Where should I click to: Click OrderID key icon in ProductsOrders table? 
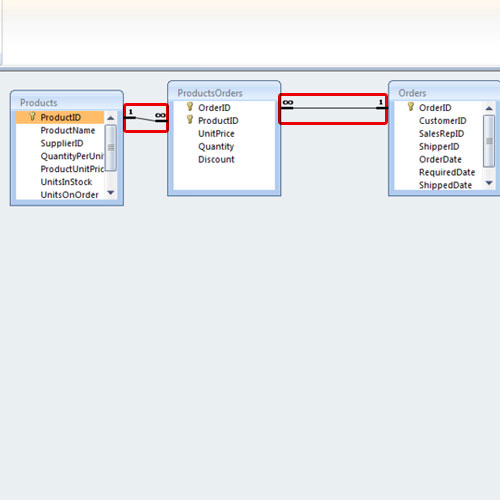(190, 107)
